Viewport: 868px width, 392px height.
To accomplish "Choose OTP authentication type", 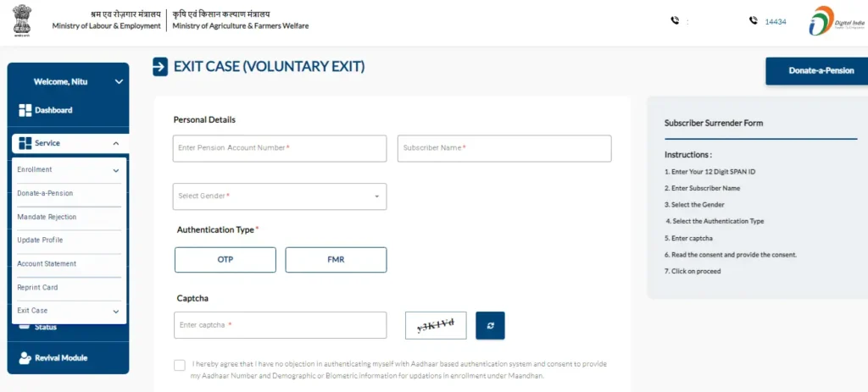I will tap(225, 260).
